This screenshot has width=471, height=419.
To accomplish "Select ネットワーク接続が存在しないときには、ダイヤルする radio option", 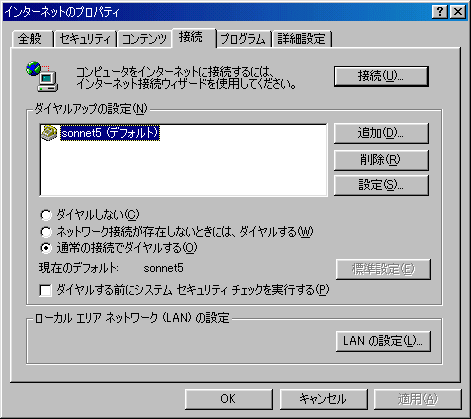I will coord(46,232).
